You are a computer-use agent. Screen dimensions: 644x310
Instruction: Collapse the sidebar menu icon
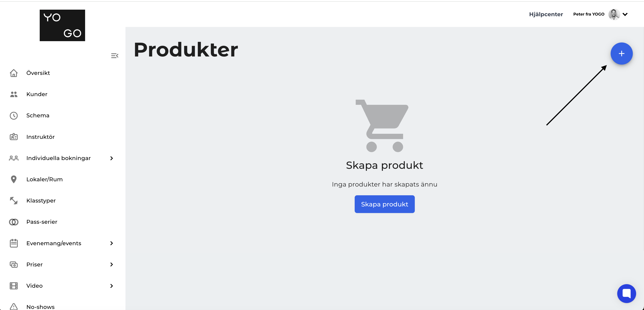(114, 56)
